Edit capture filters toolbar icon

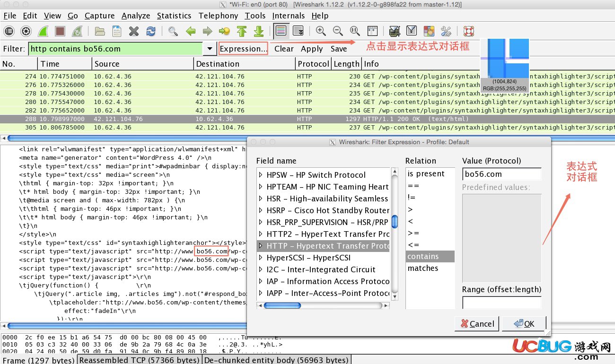tap(394, 31)
